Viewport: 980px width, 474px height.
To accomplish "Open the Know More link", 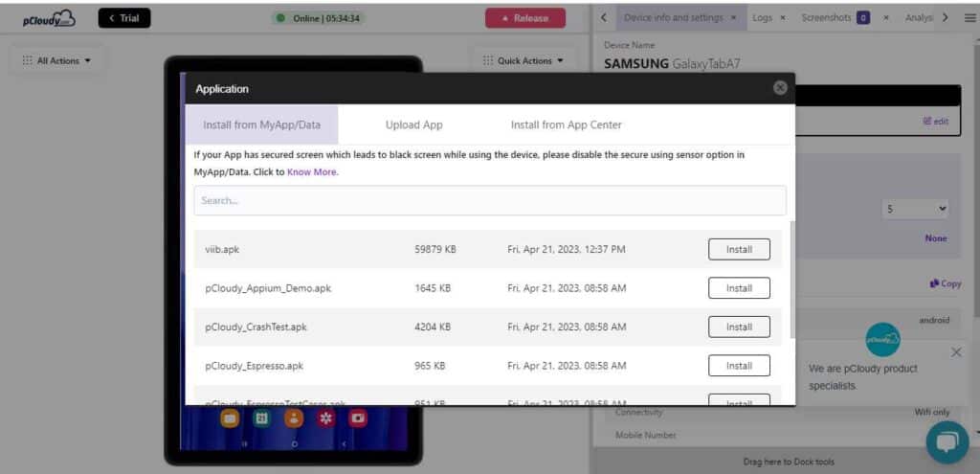I will 313,172.
